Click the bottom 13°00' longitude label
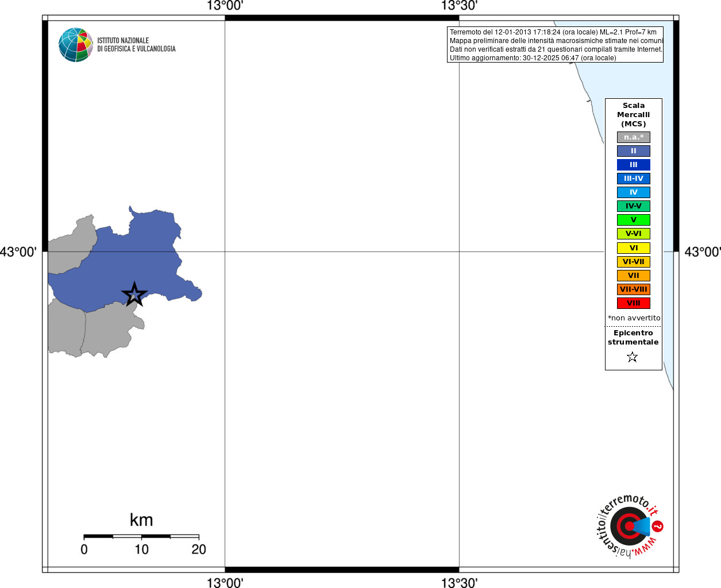Viewport: 721px width, 588px height. [x=225, y=583]
